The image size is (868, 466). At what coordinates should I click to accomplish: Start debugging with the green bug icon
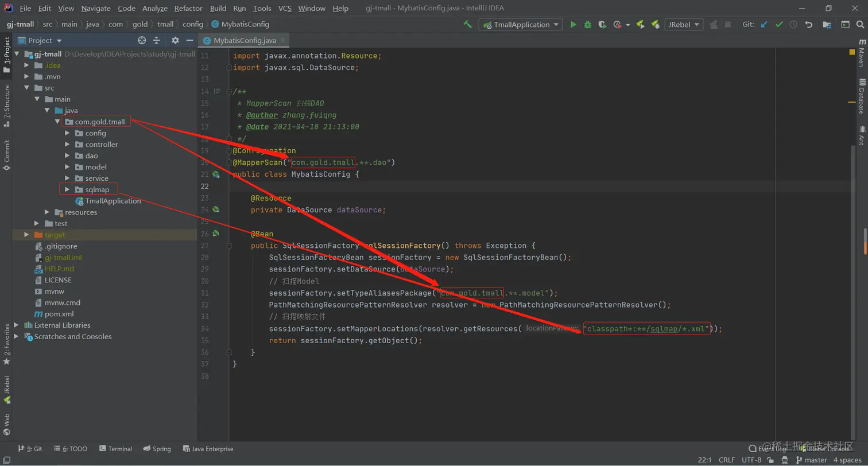click(587, 25)
